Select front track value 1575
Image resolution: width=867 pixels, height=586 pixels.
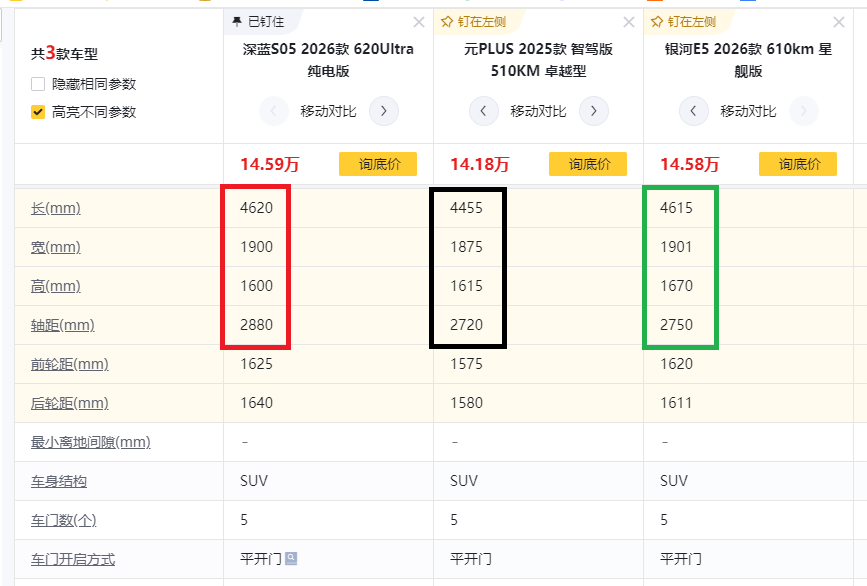coord(466,364)
